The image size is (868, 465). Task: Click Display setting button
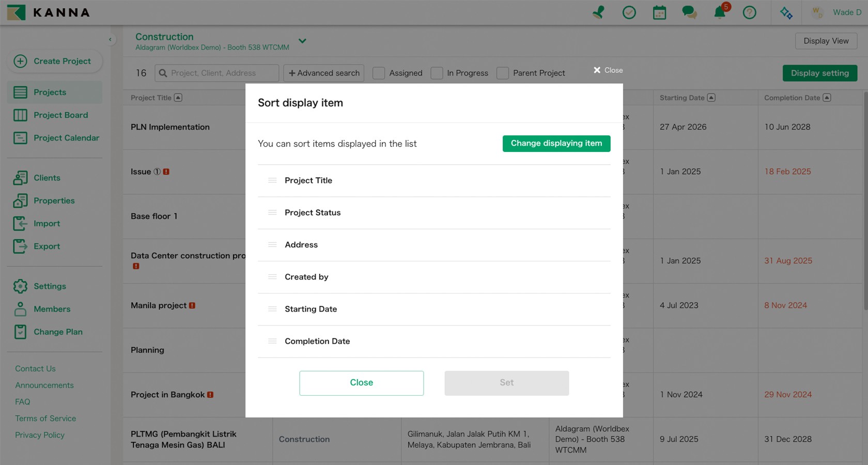820,73
